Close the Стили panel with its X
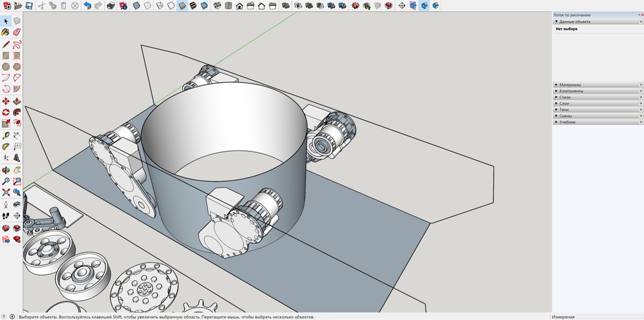 (641, 97)
